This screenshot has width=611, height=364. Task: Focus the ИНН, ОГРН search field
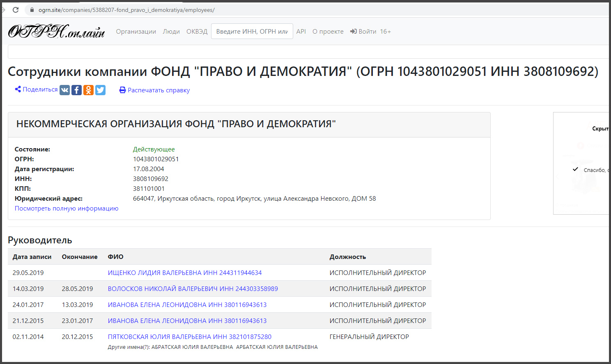click(252, 32)
